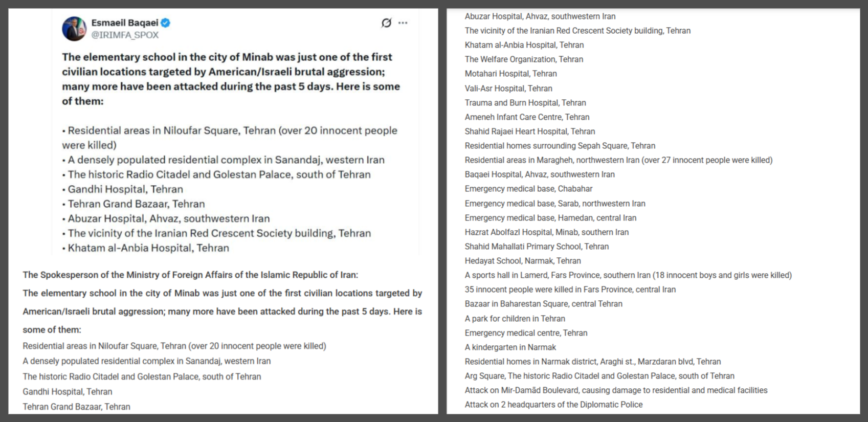
Task: Click the Vali-Asr Hospital, Tehran entry
Action: point(508,88)
